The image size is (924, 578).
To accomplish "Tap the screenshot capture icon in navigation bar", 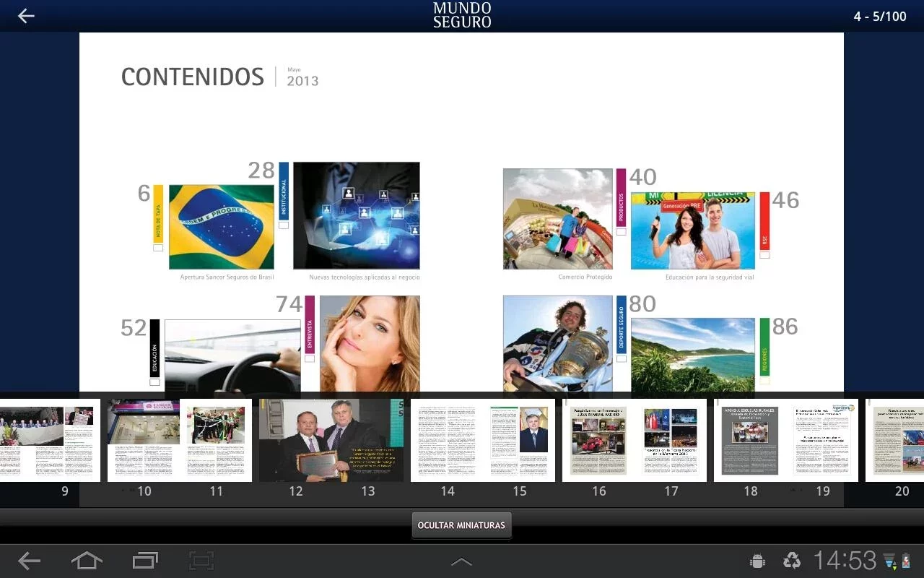I will [x=201, y=561].
